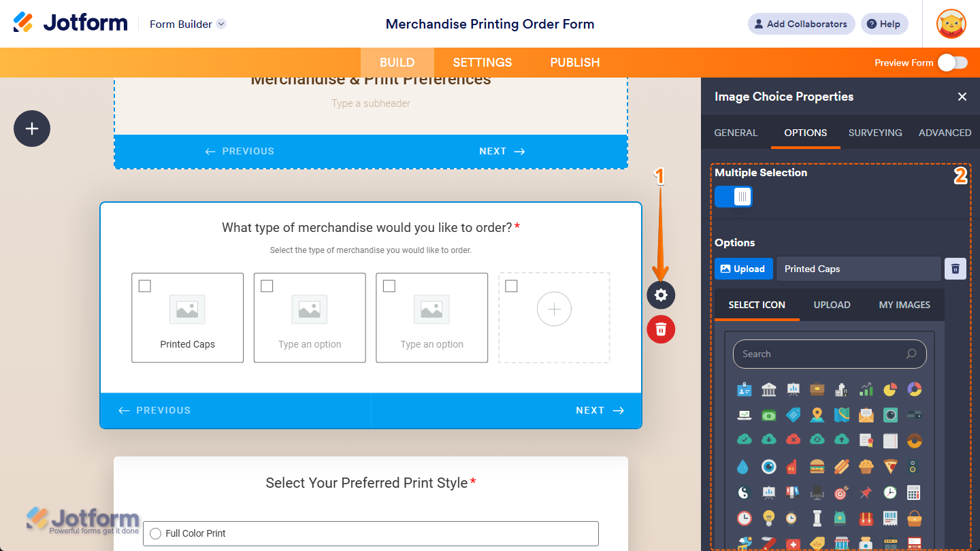The width and height of the screenshot is (980, 551).
Task: Pick the bank building icon
Action: 769,390
